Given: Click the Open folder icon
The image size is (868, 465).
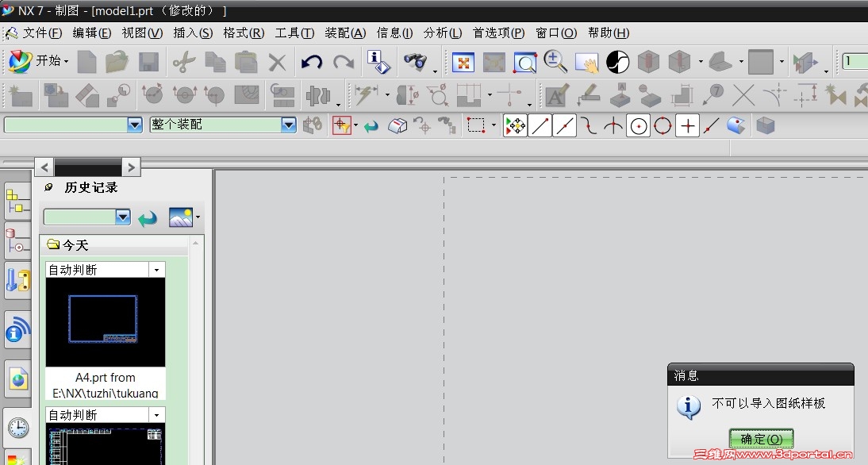Looking at the screenshot, I should (x=117, y=61).
